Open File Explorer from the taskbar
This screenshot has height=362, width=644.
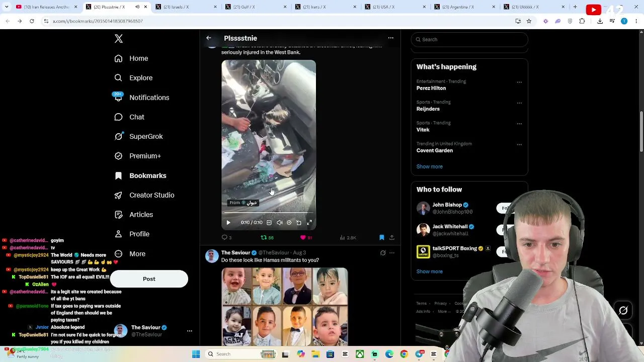315,354
